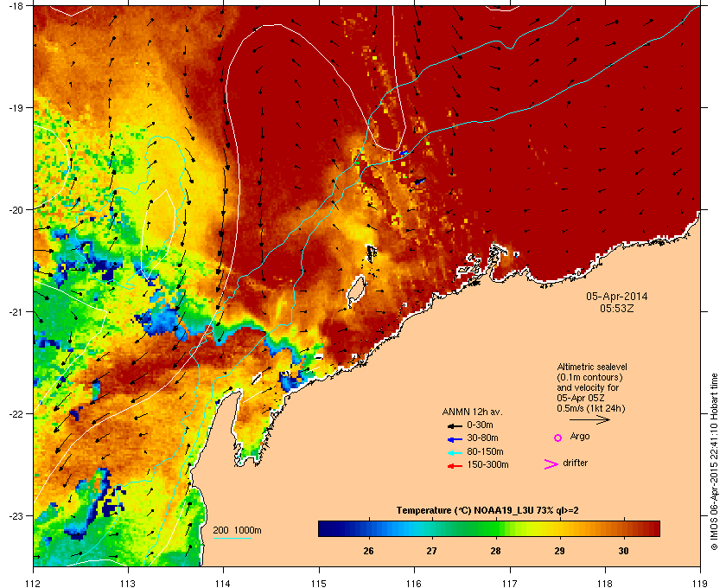Click the longitude axis label 116

(414, 584)
